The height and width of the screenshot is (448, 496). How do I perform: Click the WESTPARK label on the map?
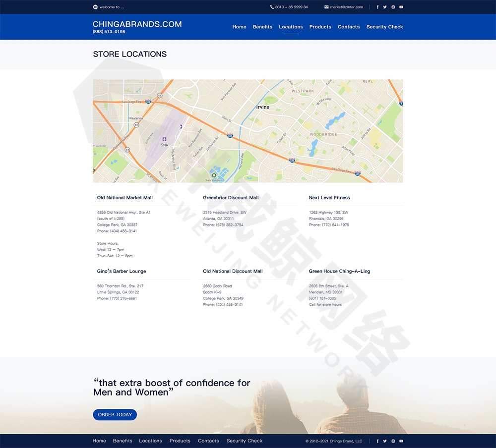[303, 91]
